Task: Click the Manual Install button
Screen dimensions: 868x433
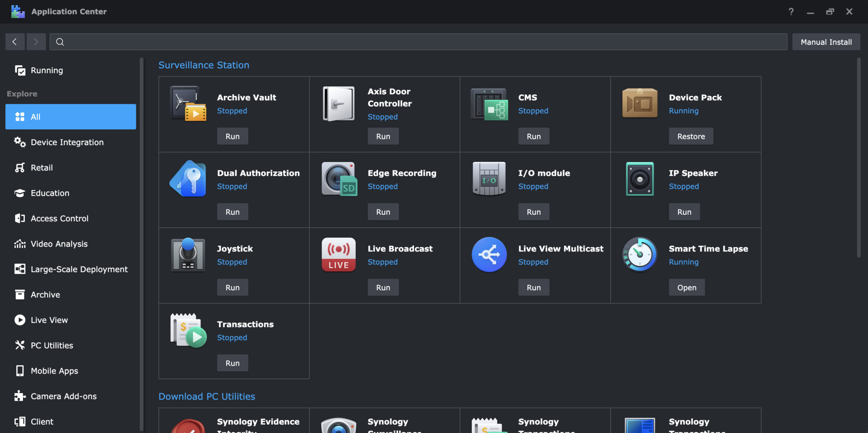Action: [x=826, y=42]
